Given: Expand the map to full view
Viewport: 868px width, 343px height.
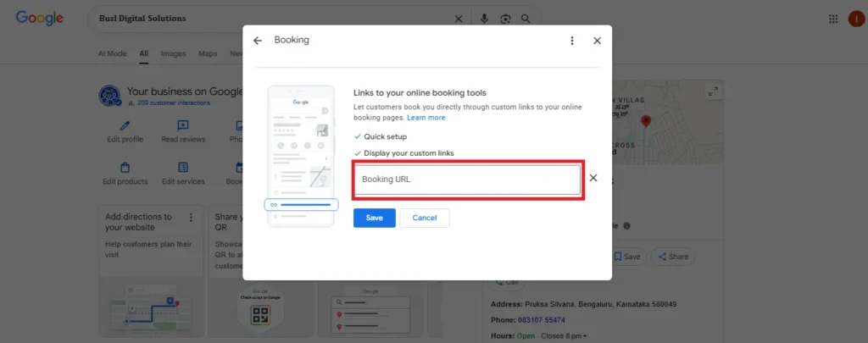Looking at the screenshot, I should [713, 91].
